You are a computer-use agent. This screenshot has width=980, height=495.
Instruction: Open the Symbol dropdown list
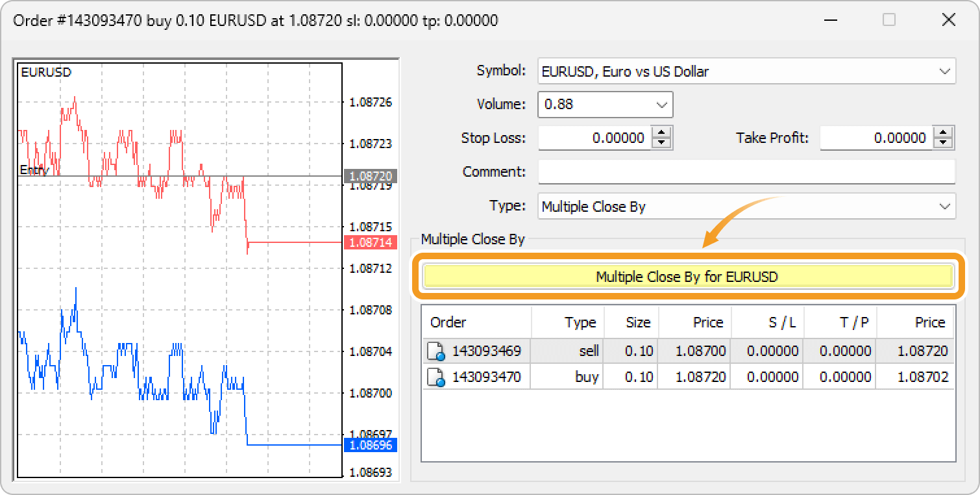point(944,71)
